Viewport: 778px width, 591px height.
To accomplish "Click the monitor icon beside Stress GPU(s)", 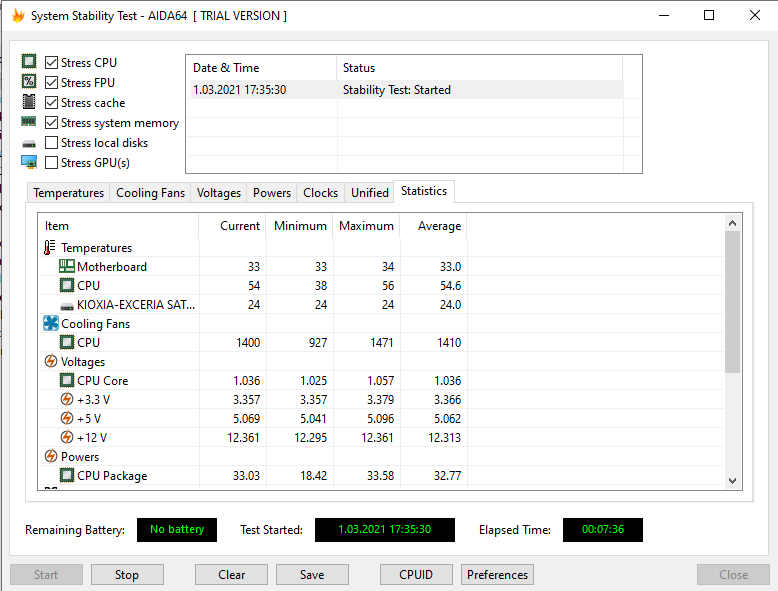I will pos(29,162).
